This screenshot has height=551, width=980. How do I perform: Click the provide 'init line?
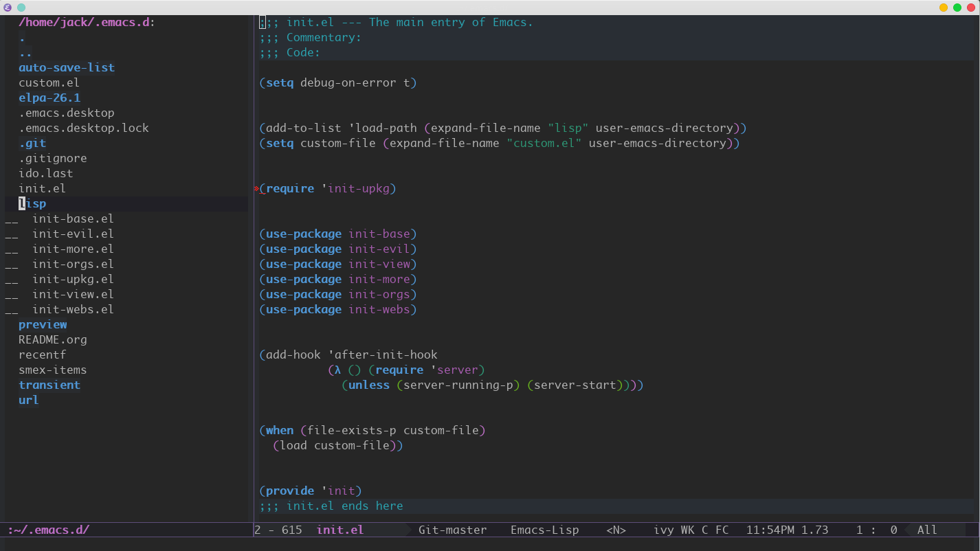coord(311,491)
